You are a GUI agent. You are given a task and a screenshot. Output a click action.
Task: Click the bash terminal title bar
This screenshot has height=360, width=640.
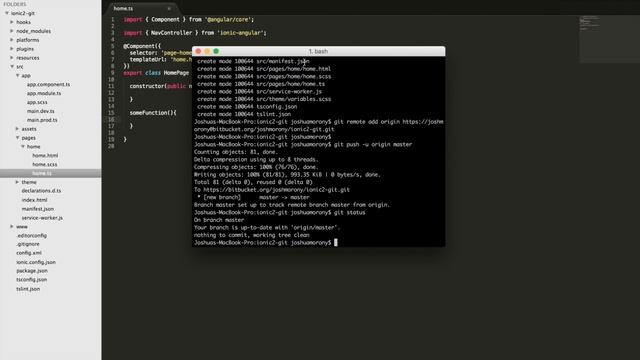pos(318,51)
